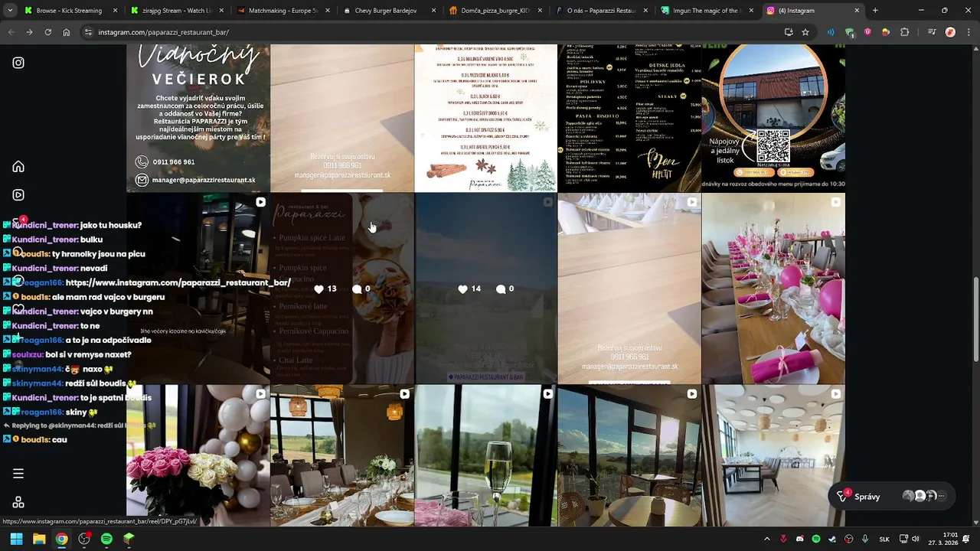Viewport: 980px width, 551px height.
Task: Open the dark bar interior reel
Action: click(198, 289)
